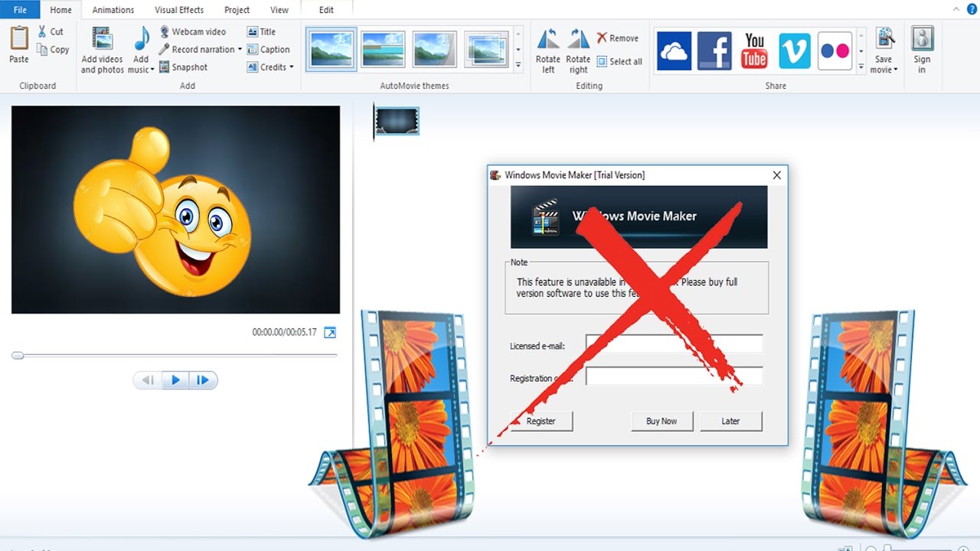980x551 pixels.
Task: Go to previous frame
Action: tap(148, 380)
